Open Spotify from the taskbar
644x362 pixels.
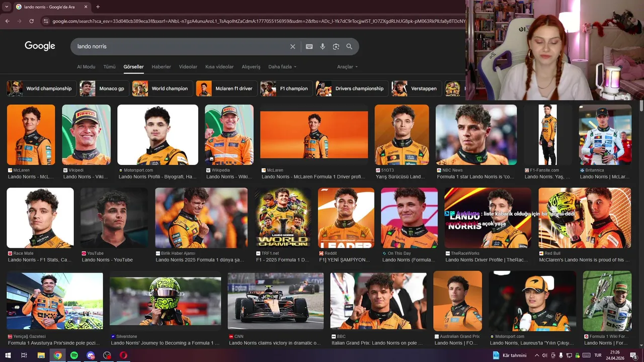[74, 355]
